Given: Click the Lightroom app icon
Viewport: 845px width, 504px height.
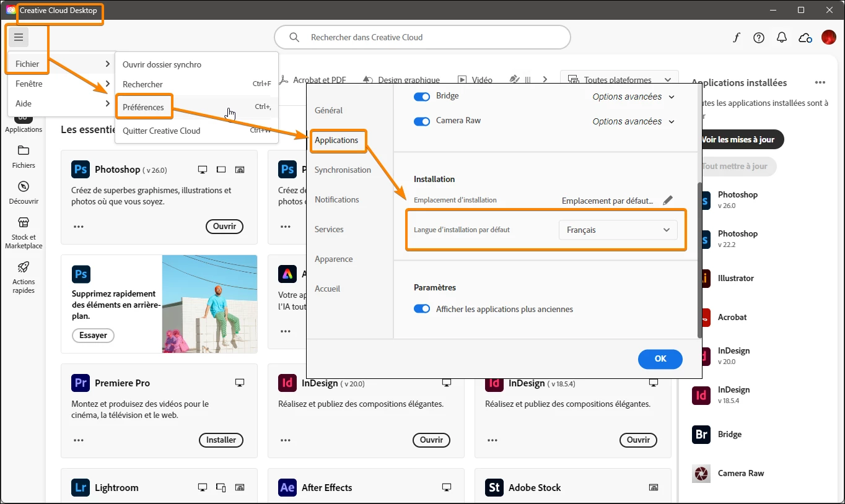Looking at the screenshot, I should point(81,488).
